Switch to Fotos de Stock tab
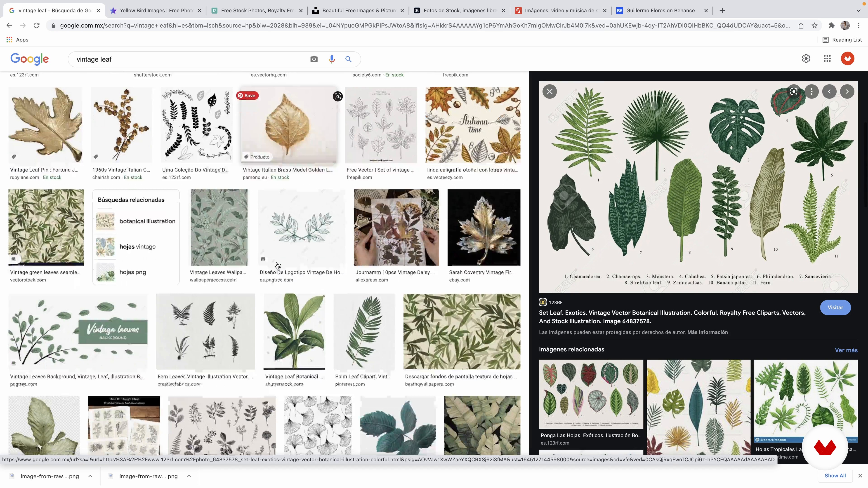This screenshot has width=868, height=488. coord(459,11)
